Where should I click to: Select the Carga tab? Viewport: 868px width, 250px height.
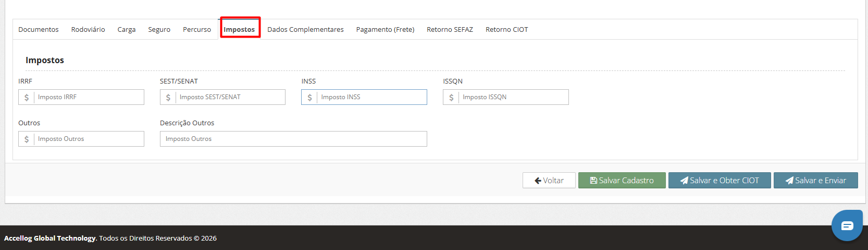(127, 29)
